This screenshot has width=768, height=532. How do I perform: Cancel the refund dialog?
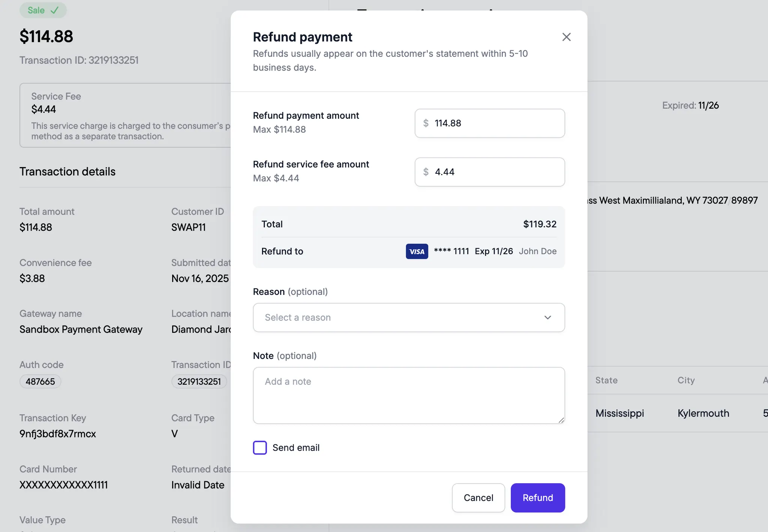point(478,498)
